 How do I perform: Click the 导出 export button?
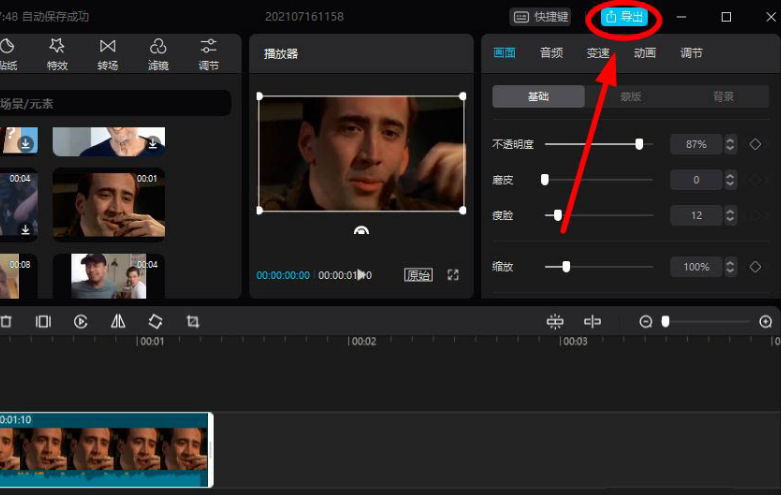click(625, 17)
